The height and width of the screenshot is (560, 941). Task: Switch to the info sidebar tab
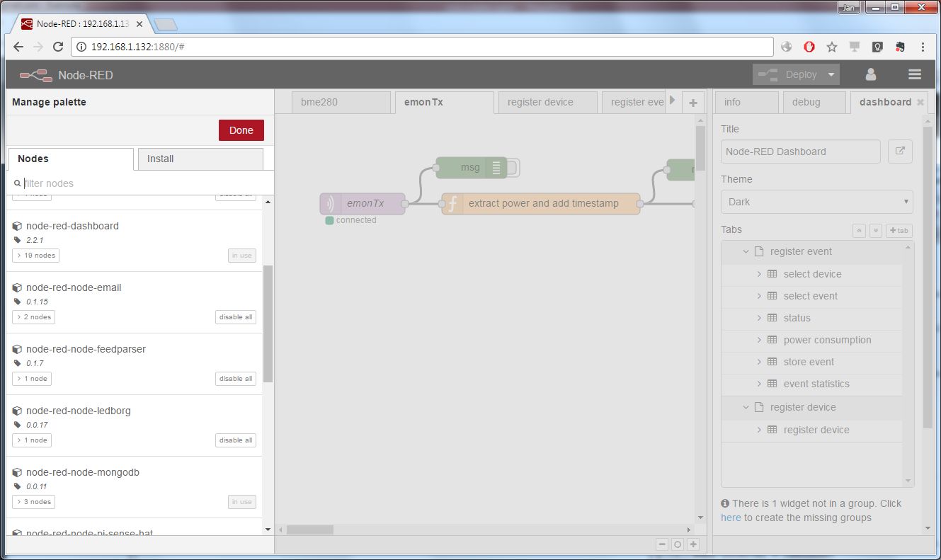pos(746,102)
